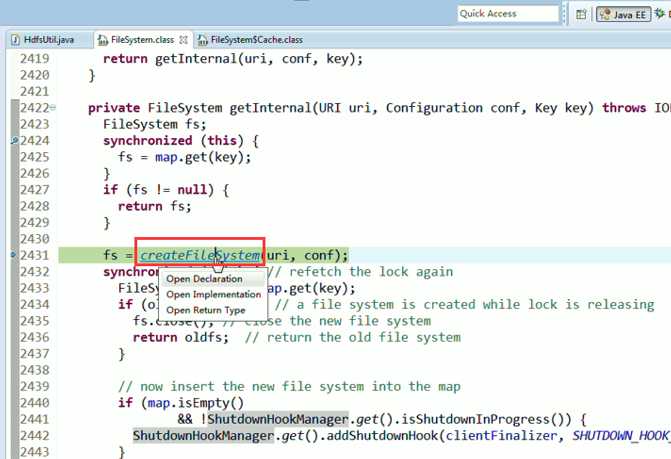Open the Open Perspective icon
The width and height of the screenshot is (671, 459).
[581, 14]
